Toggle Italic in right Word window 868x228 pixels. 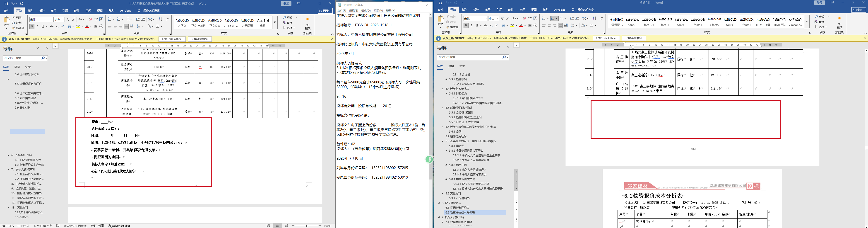[471, 25]
